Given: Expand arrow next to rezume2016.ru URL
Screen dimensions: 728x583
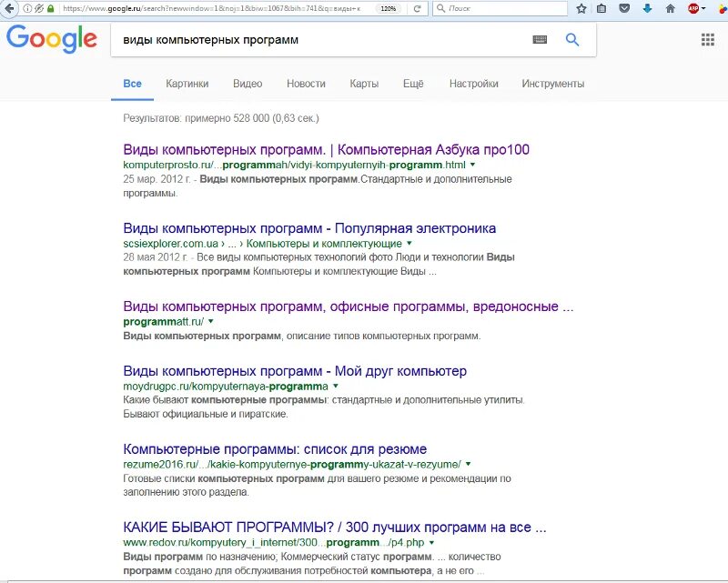Looking at the screenshot, I should 468,464.
